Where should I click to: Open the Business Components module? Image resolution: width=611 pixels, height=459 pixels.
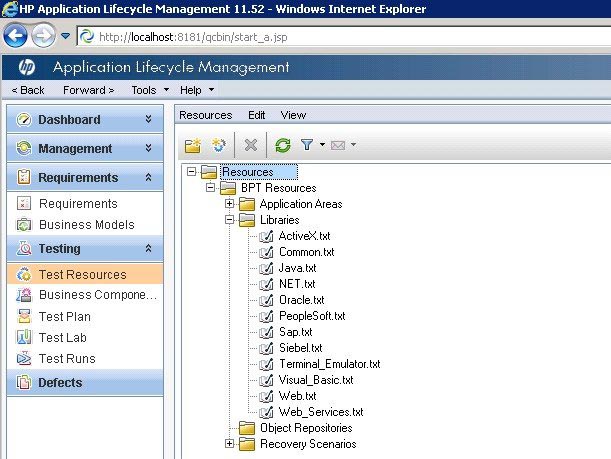[x=85, y=295]
